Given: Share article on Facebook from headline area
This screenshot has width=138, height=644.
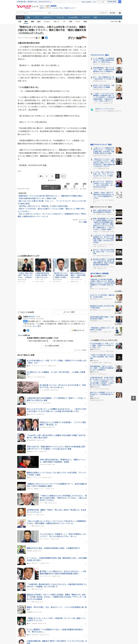Looking at the screenshot, I should click(x=46, y=38).
